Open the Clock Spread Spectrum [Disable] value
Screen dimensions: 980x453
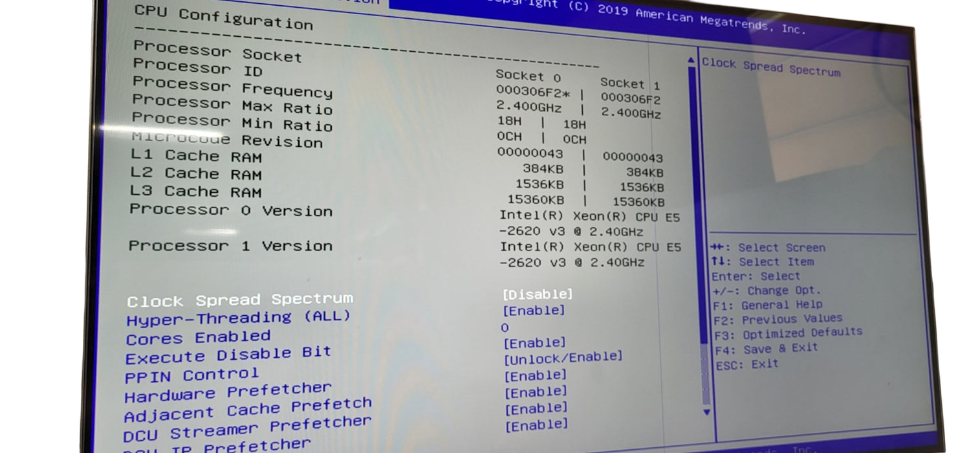tap(538, 294)
